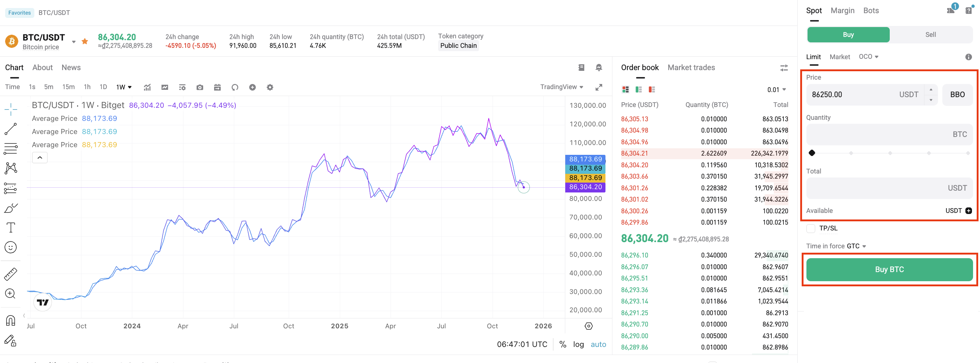Expand chart to fullscreen
The width and height of the screenshot is (980, 363).
[599, 87]
